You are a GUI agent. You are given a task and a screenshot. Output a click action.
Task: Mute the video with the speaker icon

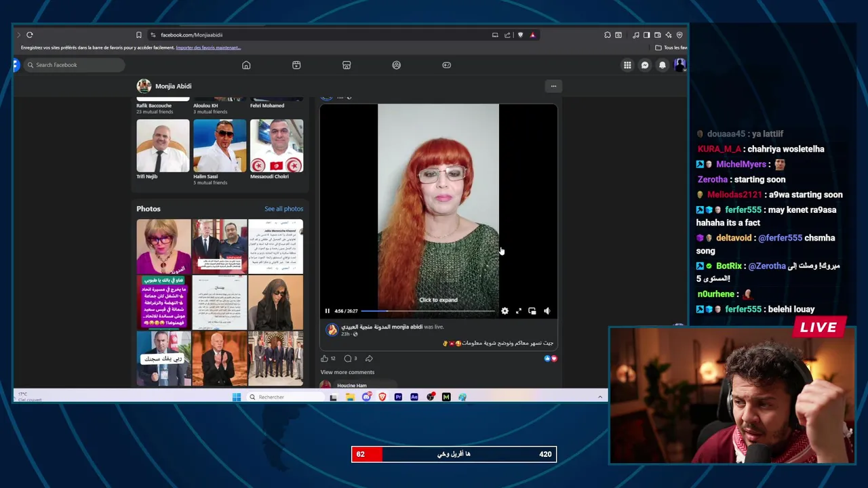click(x=547, y=311)
